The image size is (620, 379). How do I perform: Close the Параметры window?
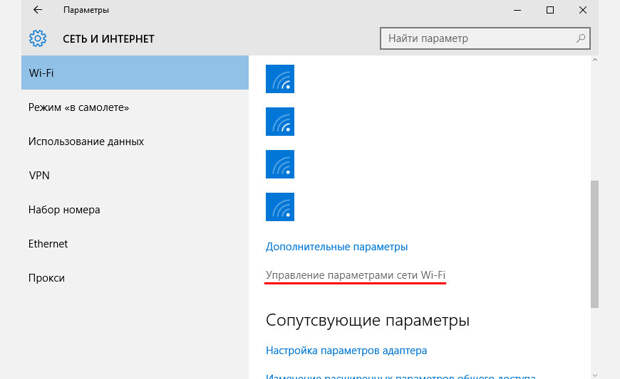583,10
